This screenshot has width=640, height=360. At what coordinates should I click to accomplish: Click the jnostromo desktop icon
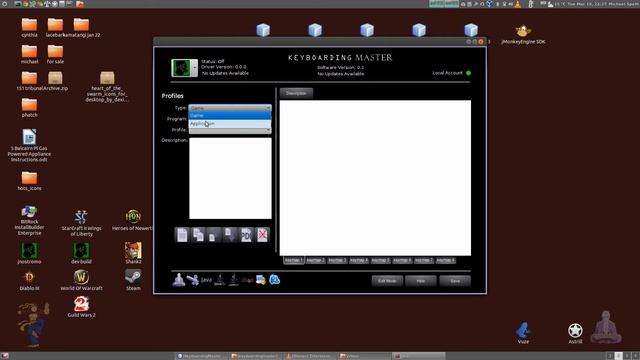pos(29,253)
